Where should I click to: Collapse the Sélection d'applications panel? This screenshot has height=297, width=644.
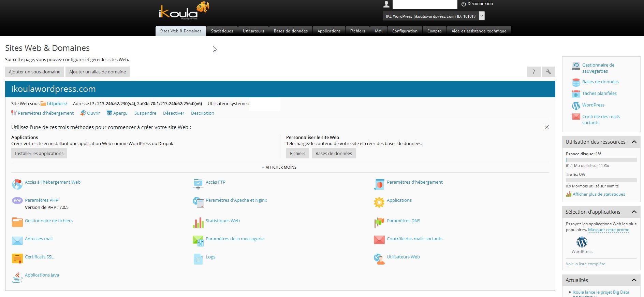point(634,212)
